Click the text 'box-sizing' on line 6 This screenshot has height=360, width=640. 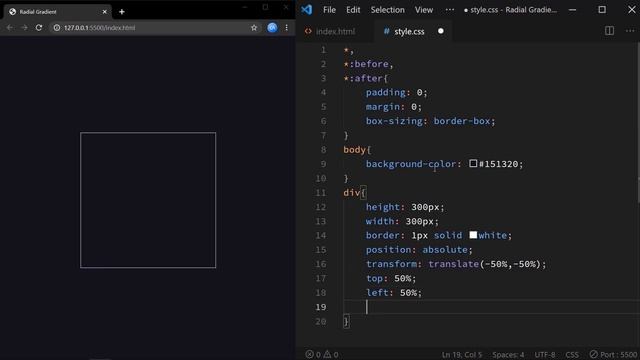tap(394, 121)
